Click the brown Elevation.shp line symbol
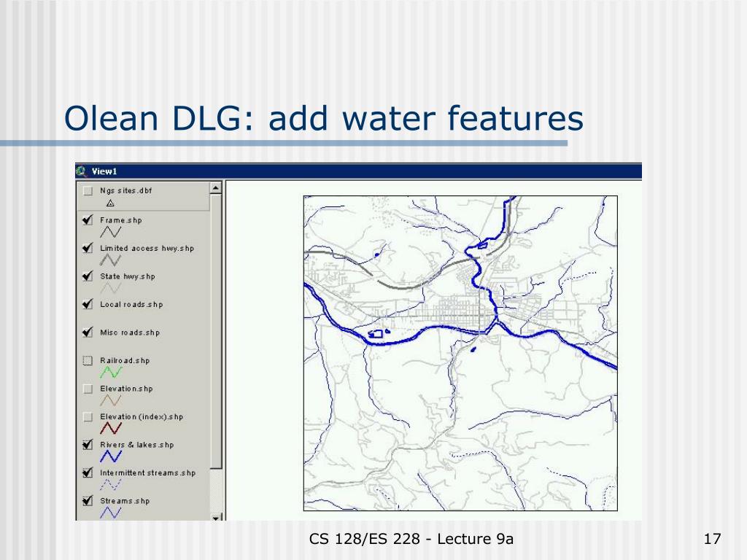The width and height of the screenshot is (747, 560). (x=111, y=400)
